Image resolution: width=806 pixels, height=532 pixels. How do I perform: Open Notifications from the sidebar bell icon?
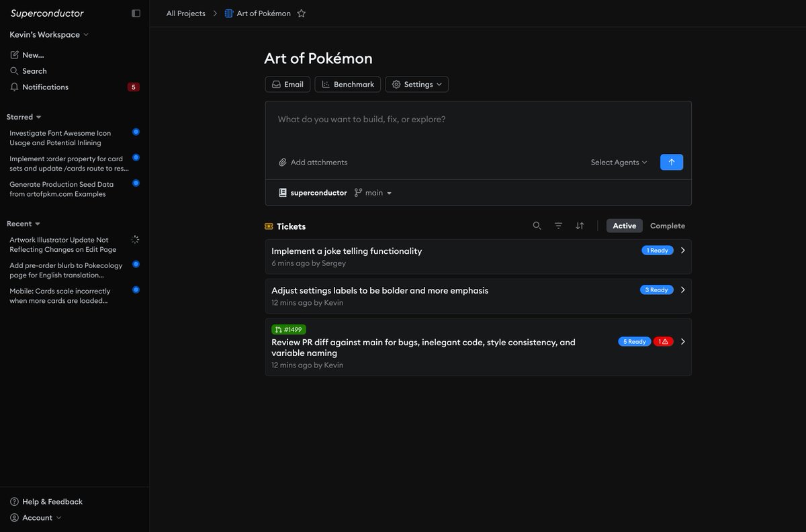(x=13, y=86)
